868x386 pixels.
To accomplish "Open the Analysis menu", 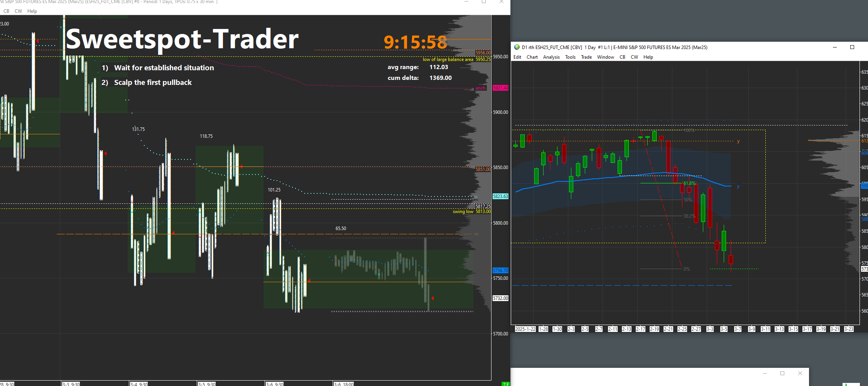I will [x=551, y=57].
